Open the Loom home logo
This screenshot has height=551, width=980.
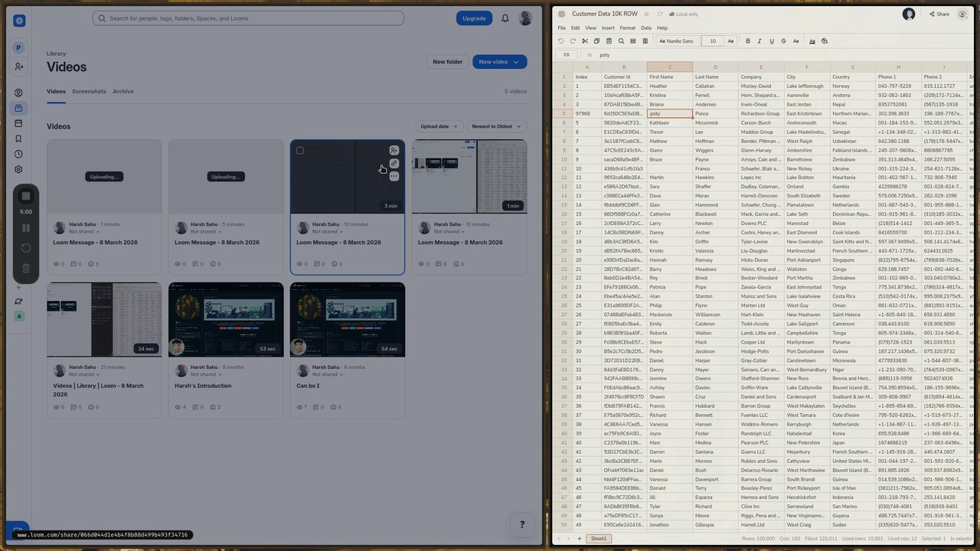coord(19,21)
